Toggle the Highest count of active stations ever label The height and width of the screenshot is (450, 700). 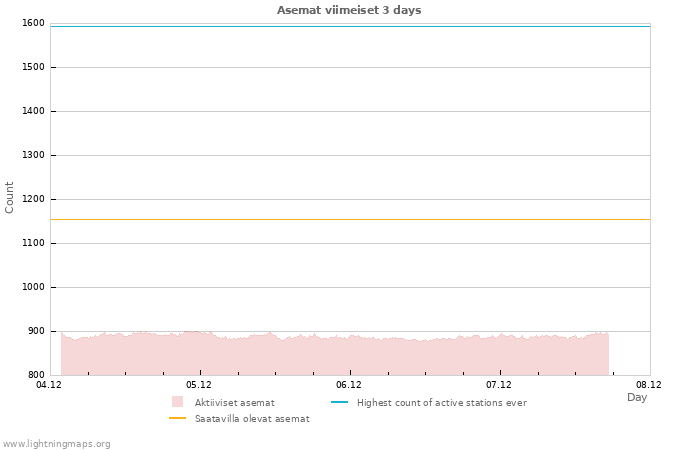441,402
